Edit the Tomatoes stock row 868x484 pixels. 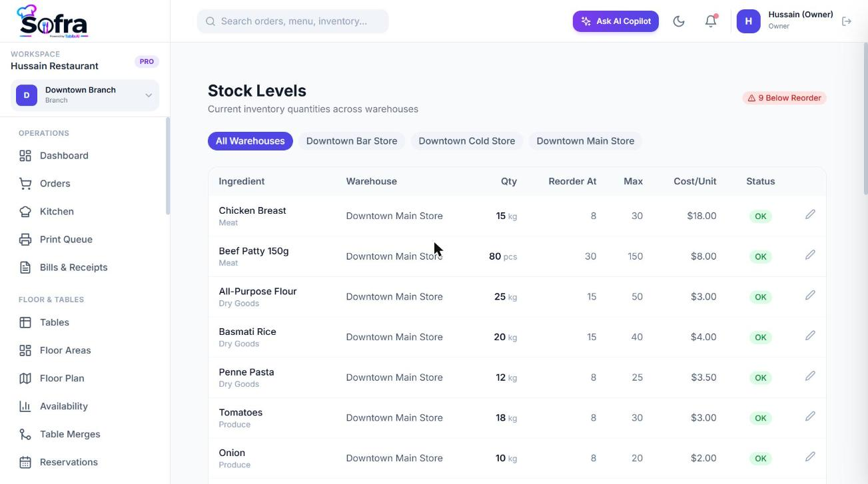coord(810,417)
